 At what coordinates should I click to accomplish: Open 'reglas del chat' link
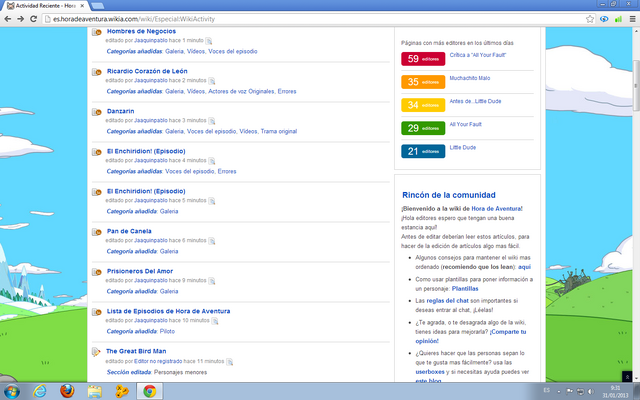click(x=447, y=301)
